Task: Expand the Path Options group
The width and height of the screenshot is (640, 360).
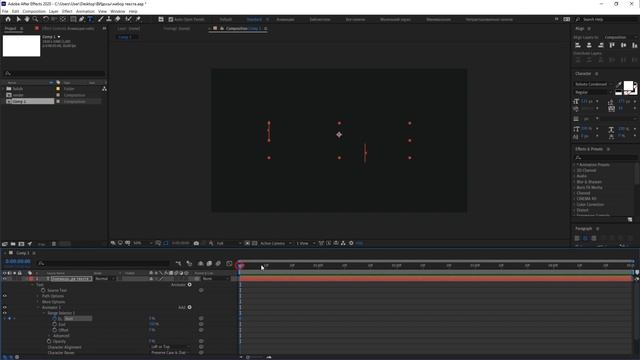Action: point(38,296)
